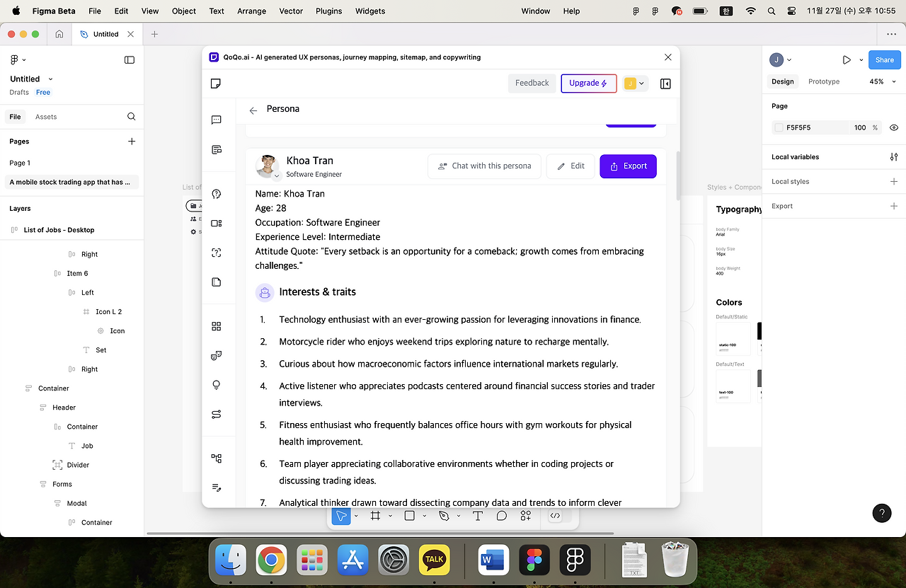Screen dimensions: 906x588
Task: Click the blue Share button
Action: pos(885,60)
